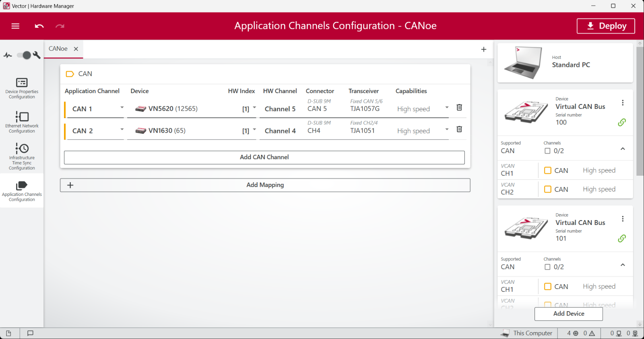Click the VN5620 device icon

coord(140,109)
